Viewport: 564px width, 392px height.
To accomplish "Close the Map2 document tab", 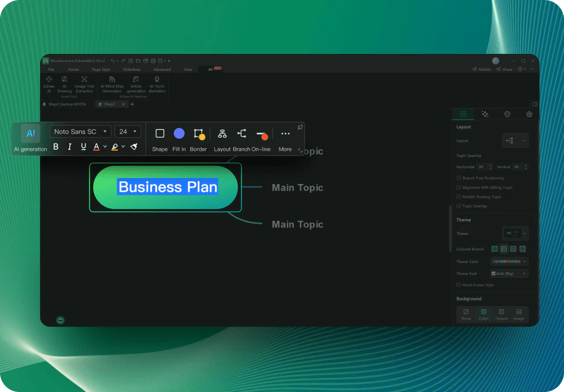I will [123, 104].
